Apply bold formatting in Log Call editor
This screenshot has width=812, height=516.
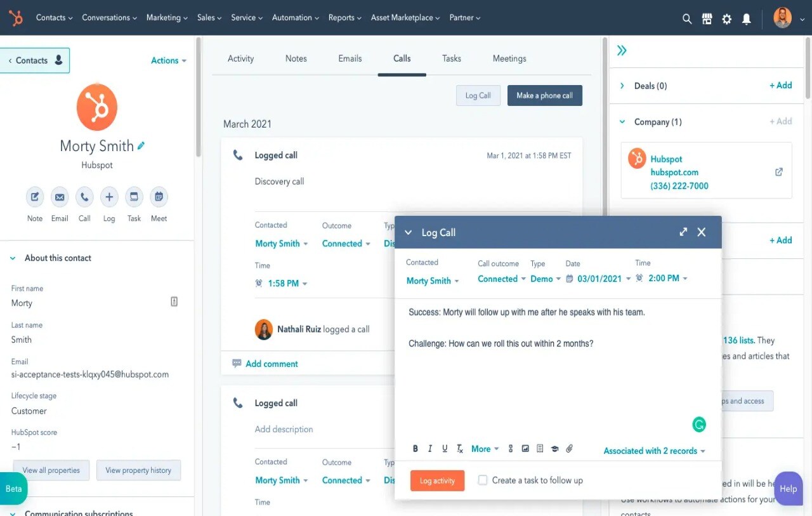pos(416,449)
